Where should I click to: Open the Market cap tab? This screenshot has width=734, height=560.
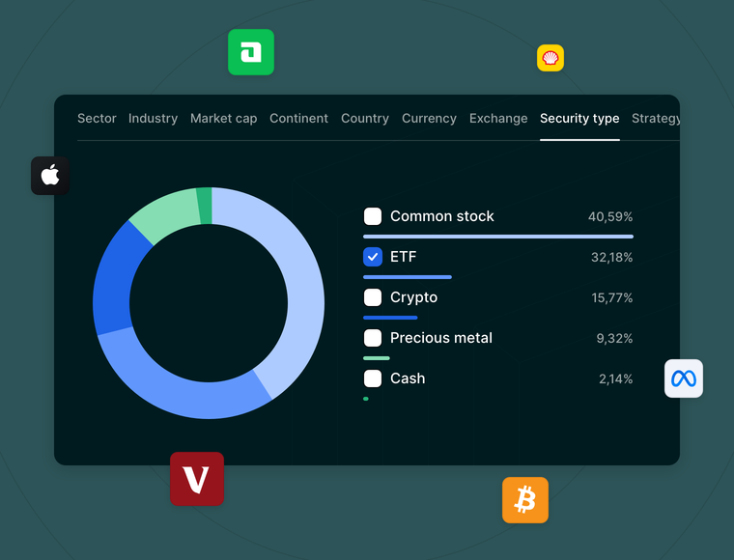click(224, 119)
